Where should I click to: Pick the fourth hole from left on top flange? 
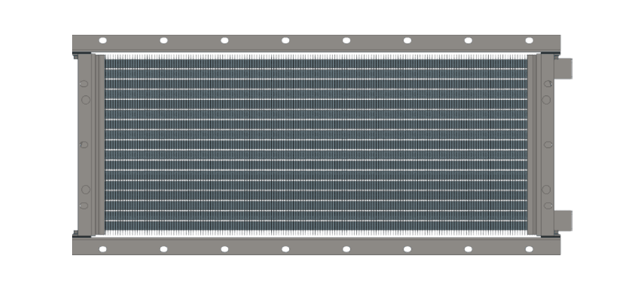click(285, 40)
